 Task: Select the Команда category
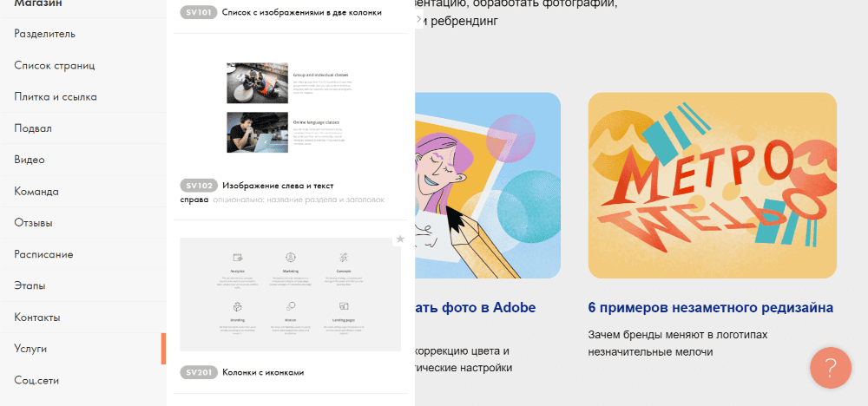point(83,192)
